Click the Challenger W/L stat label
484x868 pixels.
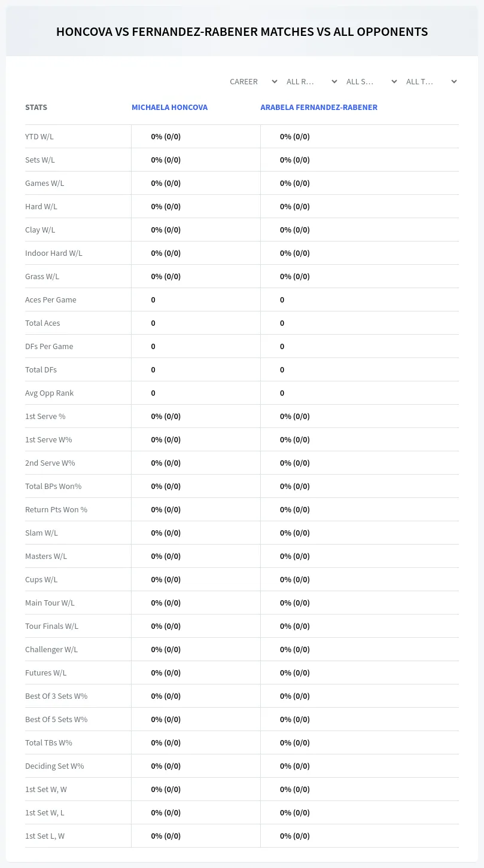[x=51, y=649]
